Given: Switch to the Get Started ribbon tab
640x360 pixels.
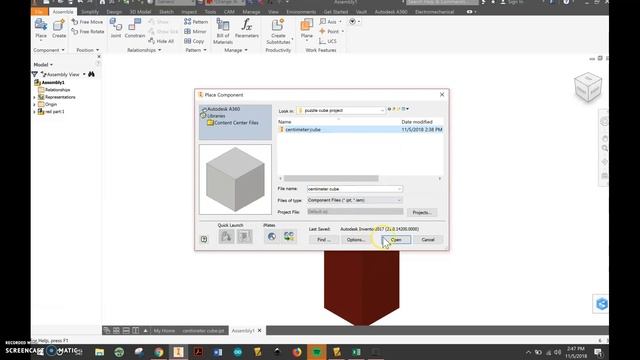Looking at the screenshot, I should pyautogui.click(x=336, y=12).
